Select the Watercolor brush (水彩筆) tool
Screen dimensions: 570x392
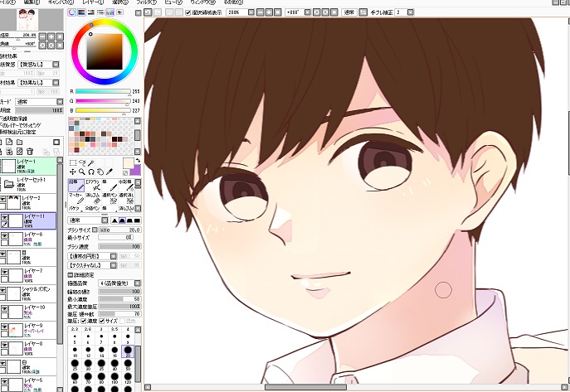(126, 185)
